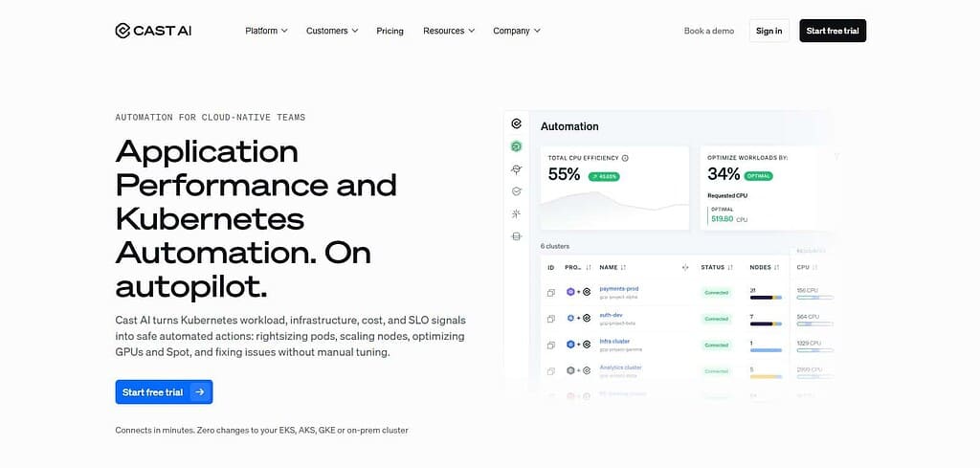
Task: Click the 'Requested CPU' label
Action: click(727, 195)
